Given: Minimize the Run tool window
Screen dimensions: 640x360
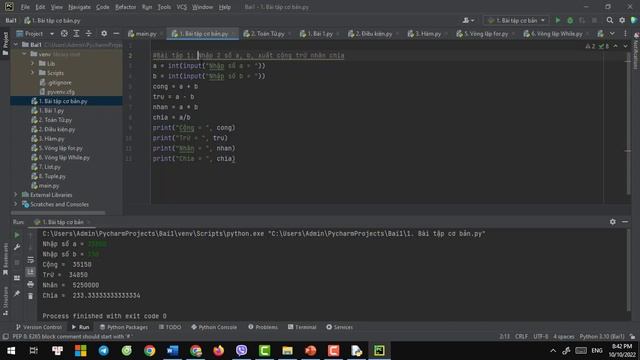Looking at the screenshot, I should coord(625,222).
